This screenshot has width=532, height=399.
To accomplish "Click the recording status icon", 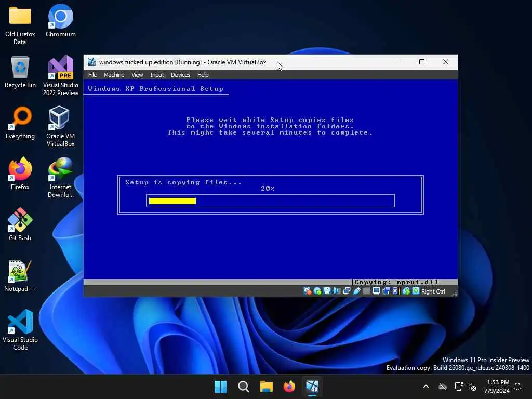I will (x=386, y=291).
